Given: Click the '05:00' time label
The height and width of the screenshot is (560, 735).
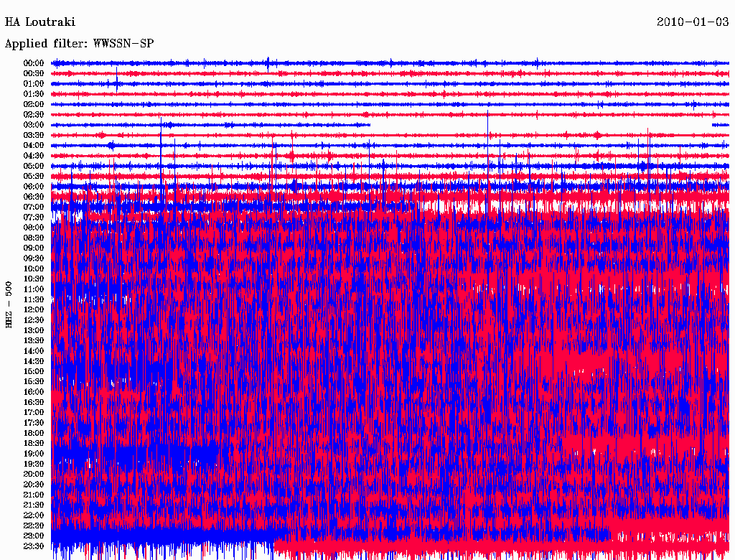Looking at the screenshot, I should (34, 166).
